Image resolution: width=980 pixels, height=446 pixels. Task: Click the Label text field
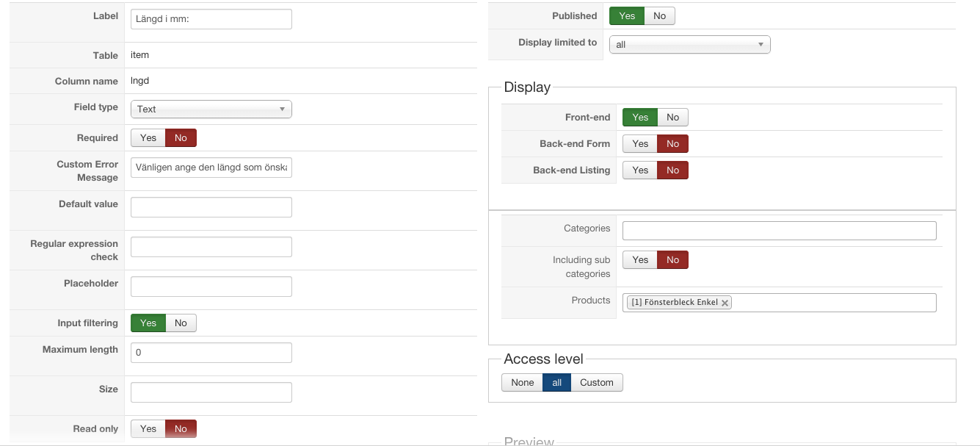(x=211, y=19)
